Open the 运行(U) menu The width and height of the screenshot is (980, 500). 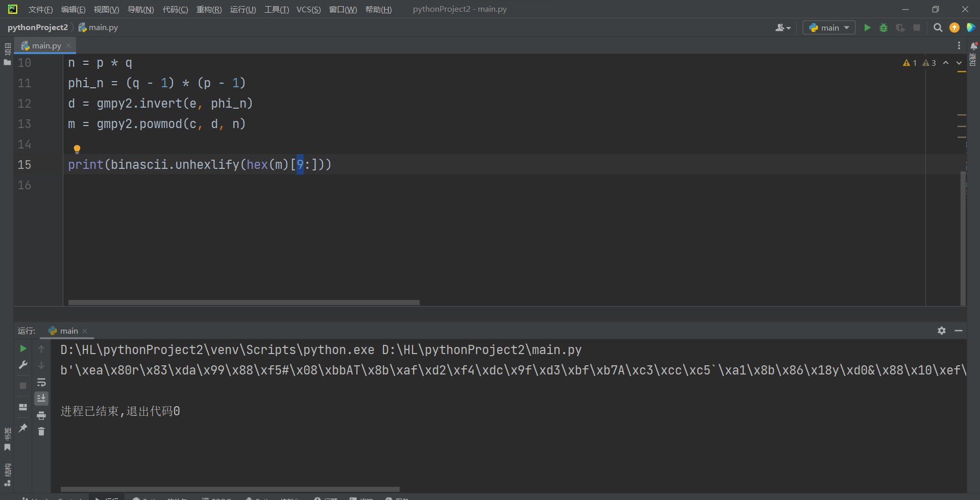pyautogui.click(x=243, y=9)
